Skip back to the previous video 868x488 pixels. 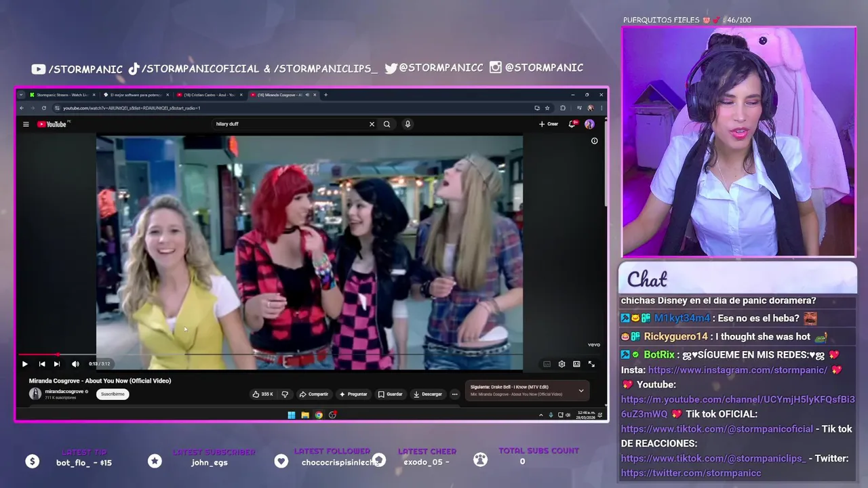pos(41,364)
